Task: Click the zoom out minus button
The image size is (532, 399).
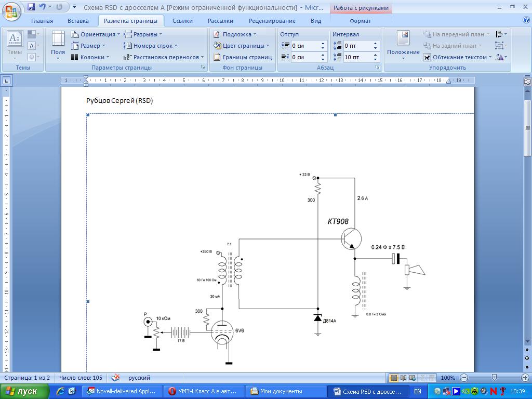Action: click(464, 378)
